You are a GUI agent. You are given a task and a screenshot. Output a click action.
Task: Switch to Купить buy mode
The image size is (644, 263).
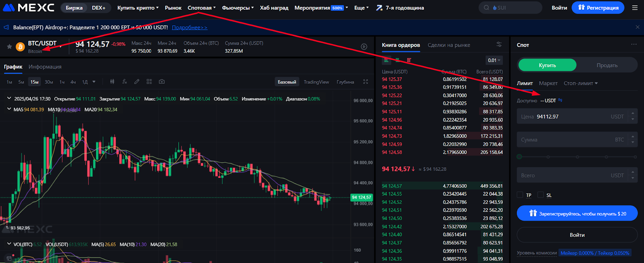pyautogui.click(x=547, y=65)
